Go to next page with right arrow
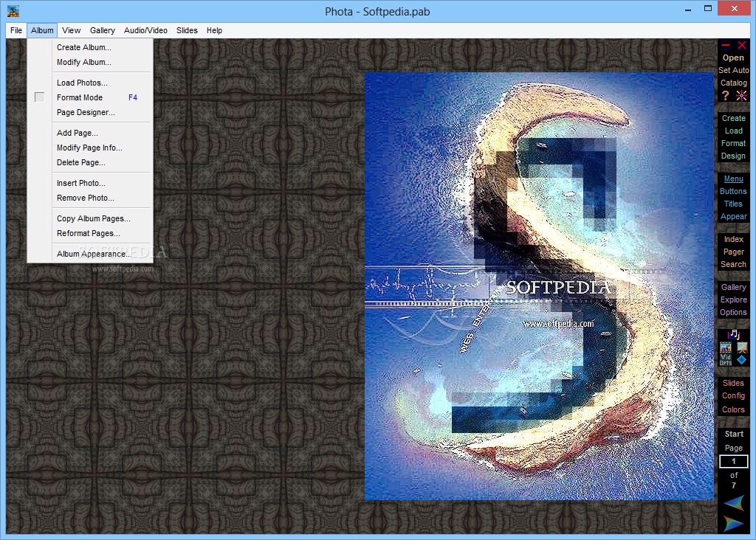This screenshot has height=540, width=756. point(733,523)
